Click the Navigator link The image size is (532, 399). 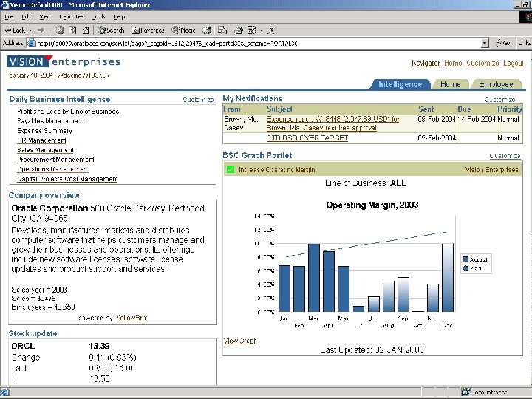pyautogui.click(x=426, y=63)
